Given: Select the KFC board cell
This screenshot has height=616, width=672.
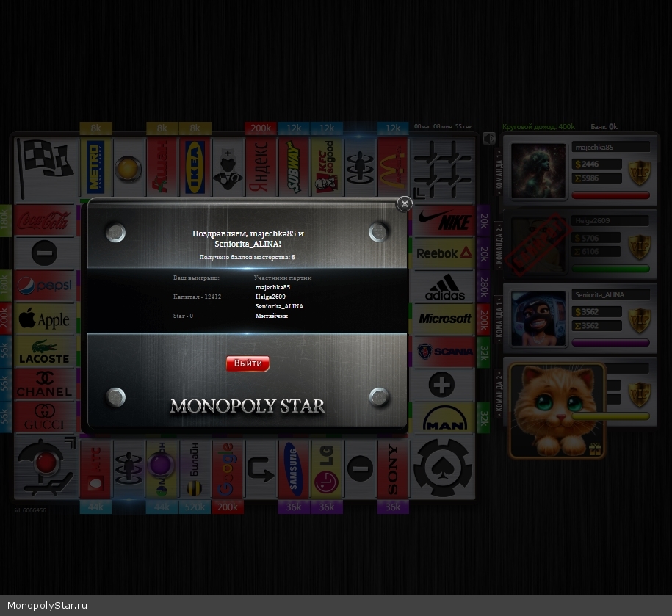Looking at the screenshot, I should coord(327,167).
